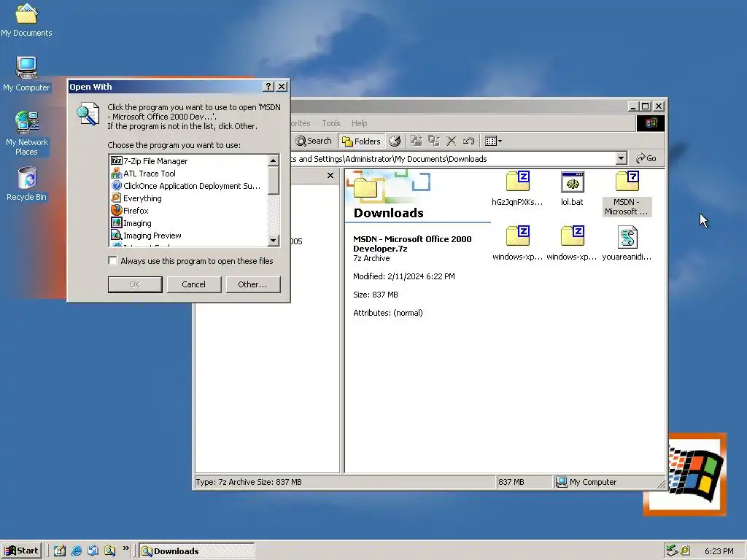Click the Windows logo throbber in Explorer
Image resolution: width=747 pixels, height=560 pixels.
click(x=650, y=123)
